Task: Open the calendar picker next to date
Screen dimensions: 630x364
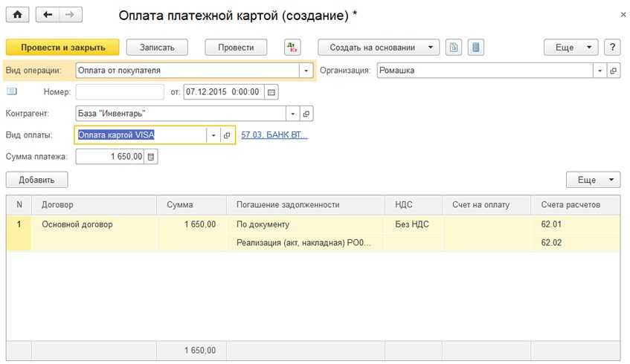Action: tap(271, 92)
